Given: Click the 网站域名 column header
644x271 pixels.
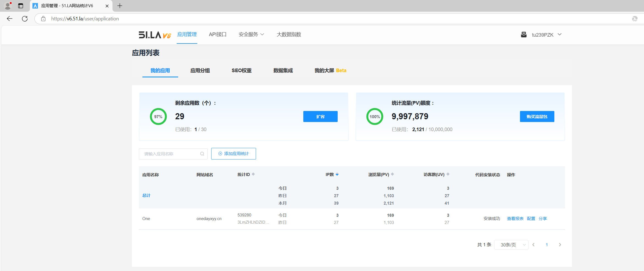Looking at the screenshot, I should coord(205,175).
